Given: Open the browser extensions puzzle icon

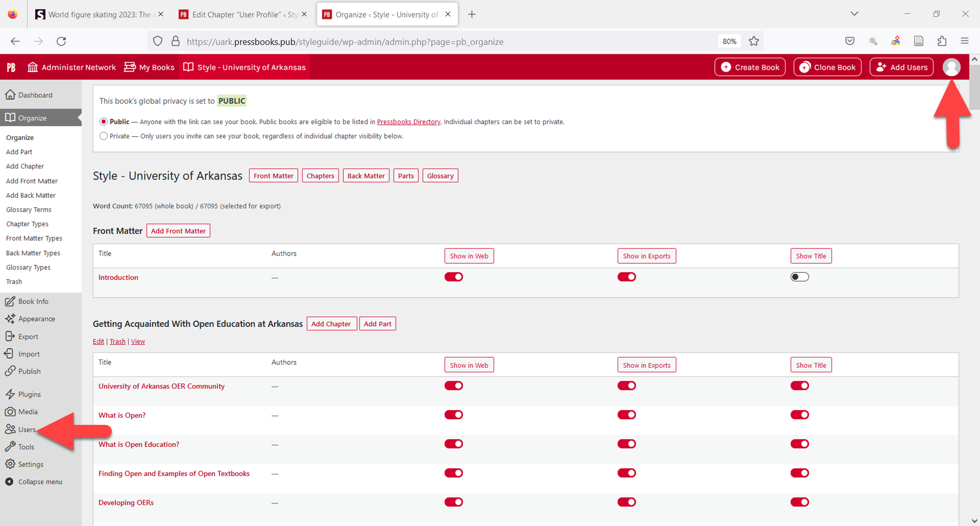Looking at the screenshot, I should [942, 41].
